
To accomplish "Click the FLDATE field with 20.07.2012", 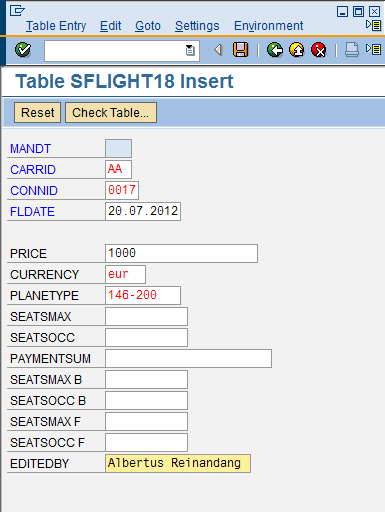I will coord(143,211).
